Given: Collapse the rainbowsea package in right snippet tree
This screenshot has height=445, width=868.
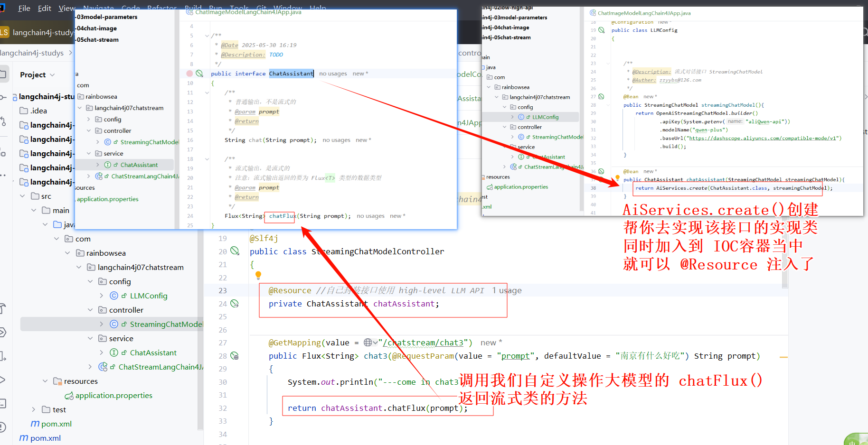Looking at the screenshot, I should (489, 87).
